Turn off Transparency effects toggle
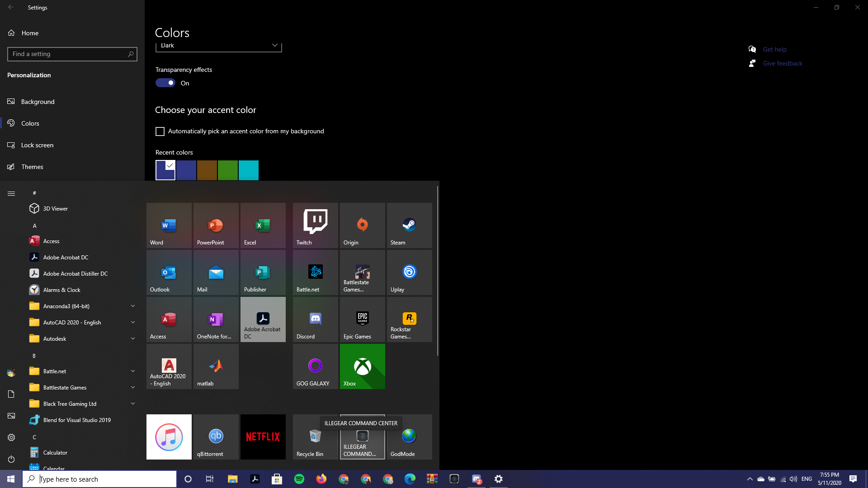Image resolution: width=868 pixels, height=488 pixels. (165, 83)
